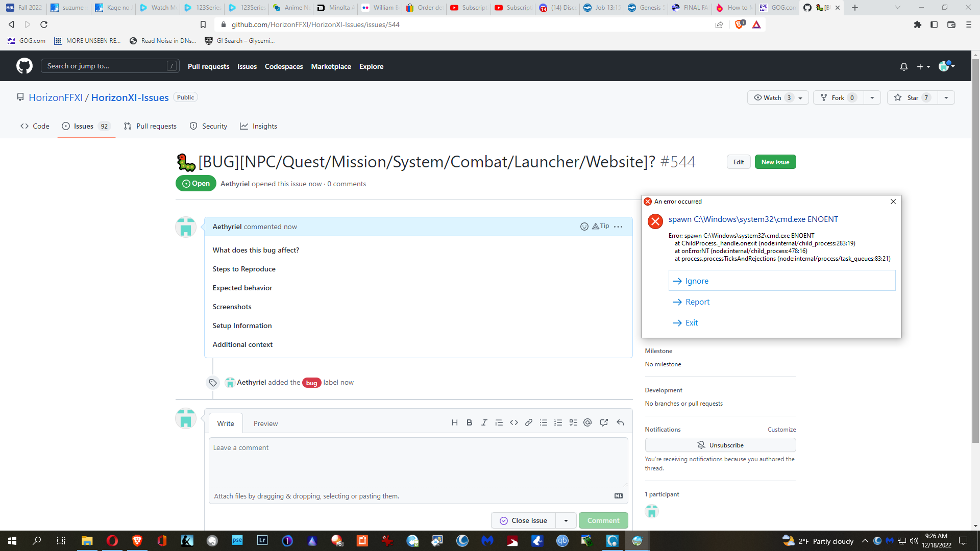The width and height of the screenshot is (980, 551).
Task: Unsubscribe from thread notifications
Action: pos(720,444)
